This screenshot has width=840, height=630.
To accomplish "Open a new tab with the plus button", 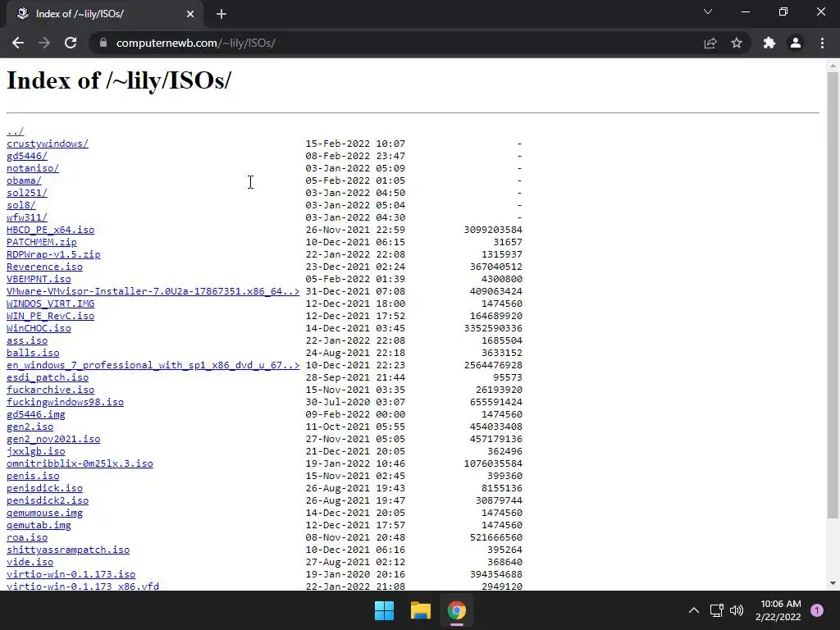I will click(221, 14).
